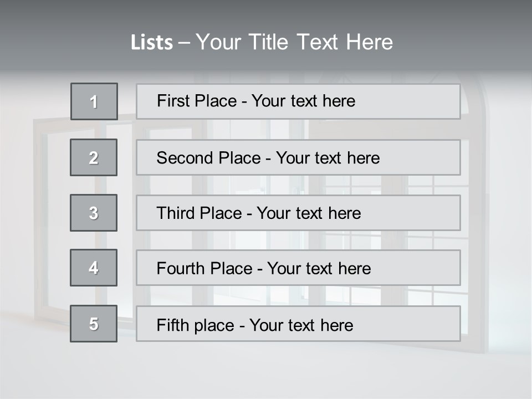Select the number 1 box
The height and width of the screenshot is (399, 532).
pyautogui.click(x=94, y=101)
